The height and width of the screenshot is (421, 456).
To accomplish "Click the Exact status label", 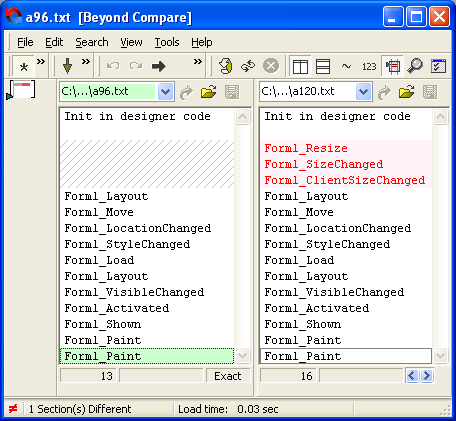I will pyautogui.click(x=228, y=376).
